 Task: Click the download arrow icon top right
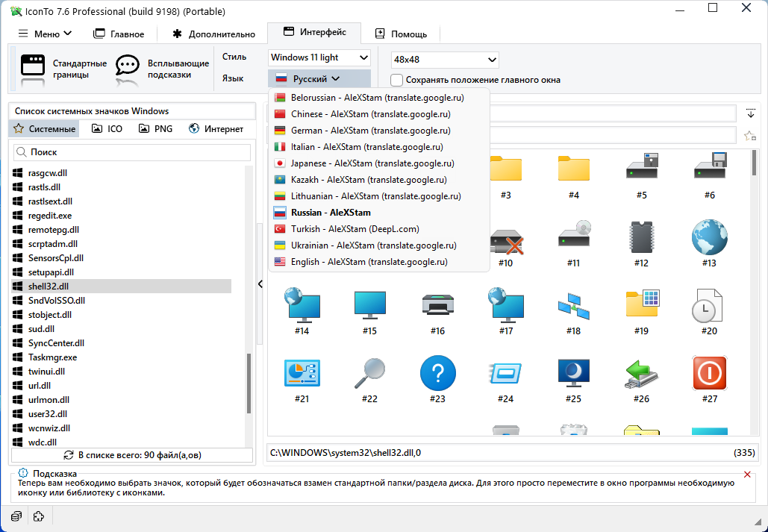click(750, 113)
